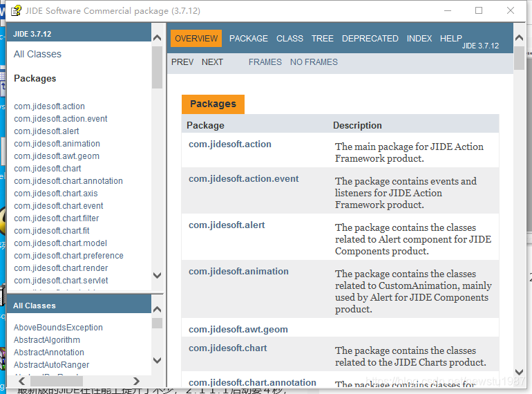The width and height of the screenshot is (532, 394).
Task: Select com.jidesoft.chart.preference in left list
Action: (x=68, y=256)
